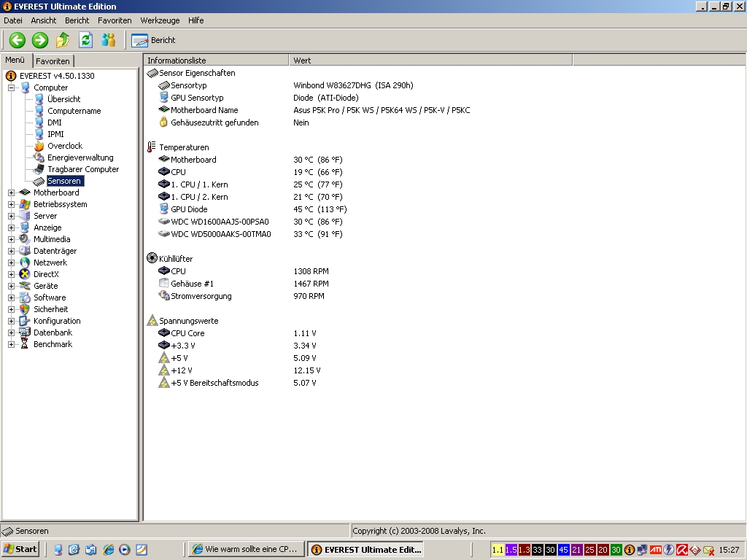Open the Werkzeuge menu
747x560 pixels.
coord(160,20)
